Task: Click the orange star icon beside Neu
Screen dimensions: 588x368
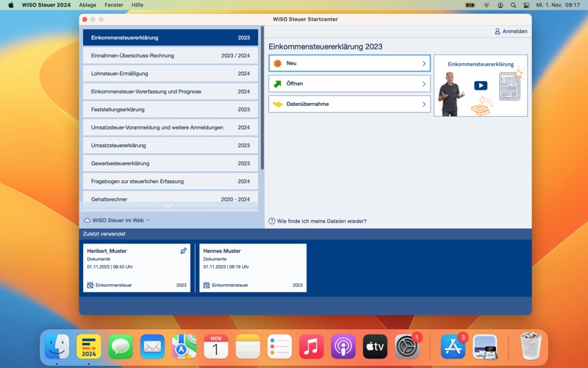Action: pyautogui.click(x=278, y=63)
